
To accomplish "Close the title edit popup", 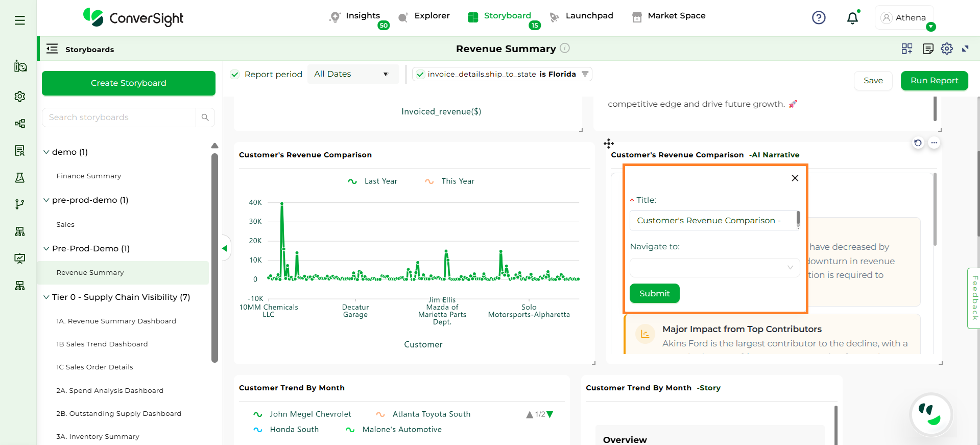I will click(x=795, y=178).
